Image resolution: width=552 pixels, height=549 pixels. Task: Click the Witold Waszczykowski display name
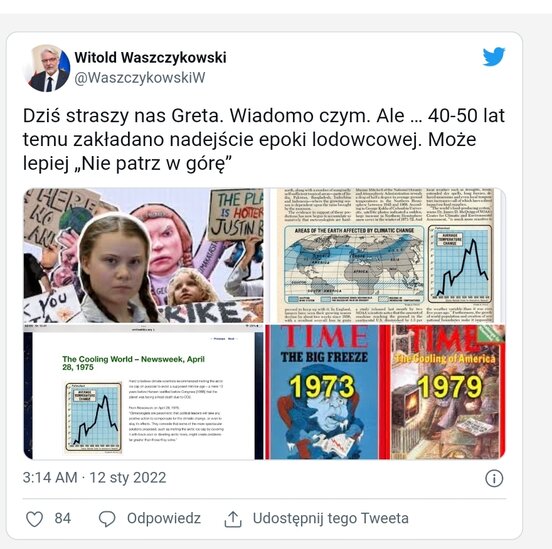150,57
